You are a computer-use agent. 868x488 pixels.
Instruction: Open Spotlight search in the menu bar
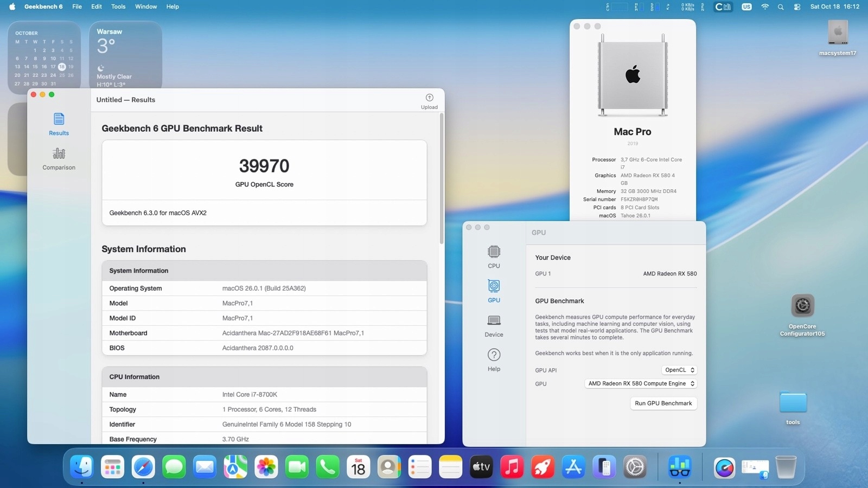tap(781, 7)
